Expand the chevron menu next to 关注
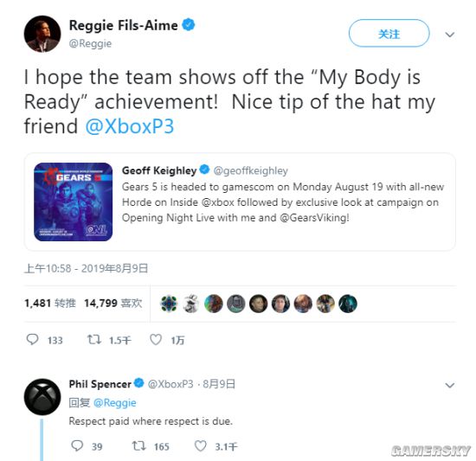This screenshot has height=461, width=476. coord(449,35)
